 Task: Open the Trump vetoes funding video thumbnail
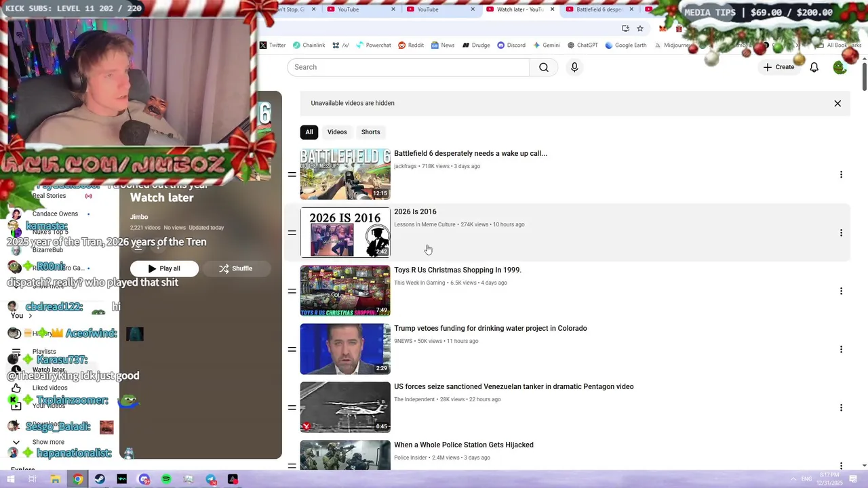click(345, 349)
